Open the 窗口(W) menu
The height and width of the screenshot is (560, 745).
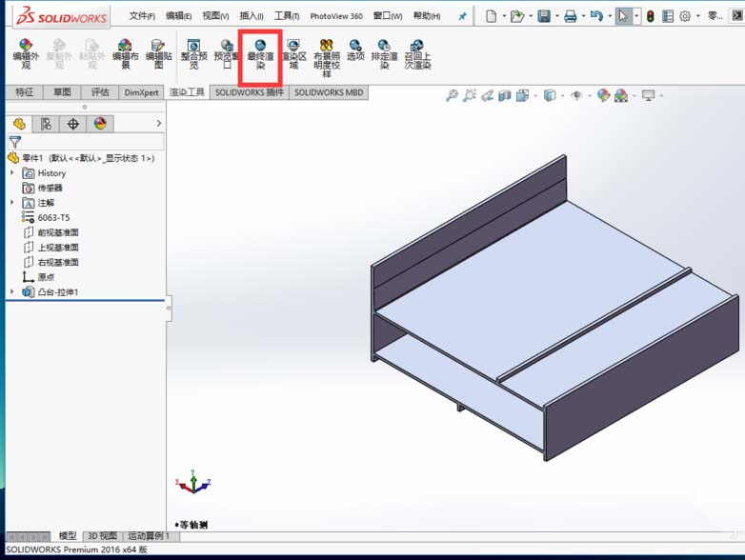[388, 16]
